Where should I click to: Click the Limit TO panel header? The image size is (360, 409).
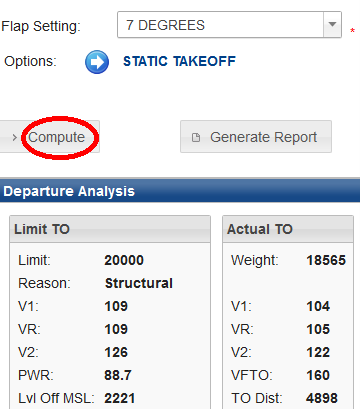click(110, 229)
